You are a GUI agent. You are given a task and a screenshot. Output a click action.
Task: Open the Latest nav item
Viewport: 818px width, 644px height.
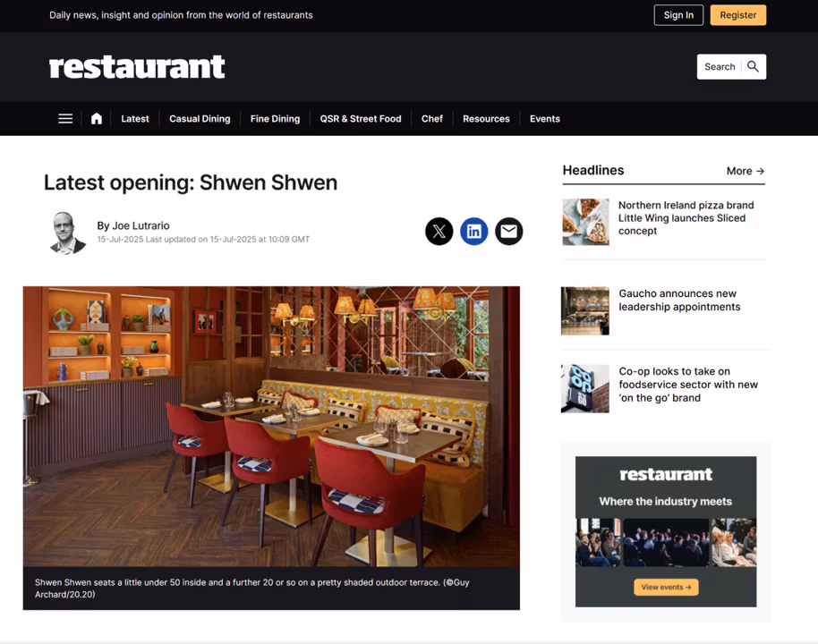click(135, 119)
